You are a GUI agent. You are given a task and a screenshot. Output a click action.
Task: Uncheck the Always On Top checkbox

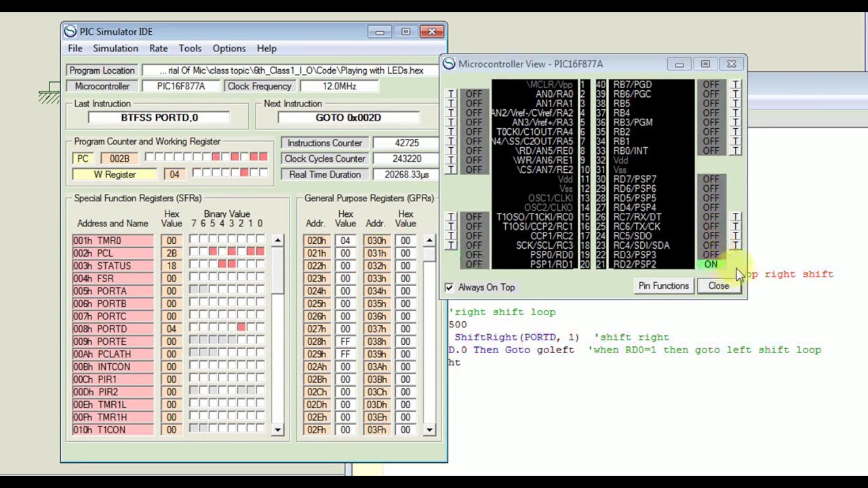click(449, 287)
